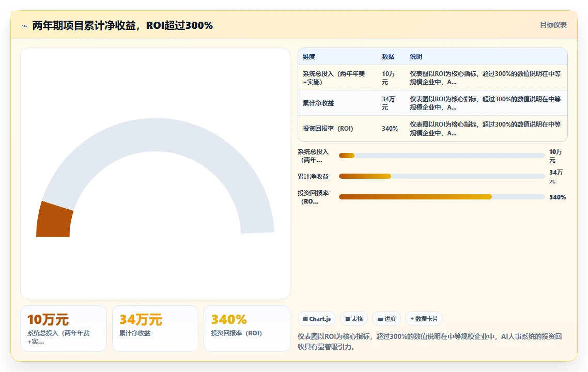Click the 累计净收益 progress bar
This screenshot has width=588, height=372.
click(x=442, y=176)
